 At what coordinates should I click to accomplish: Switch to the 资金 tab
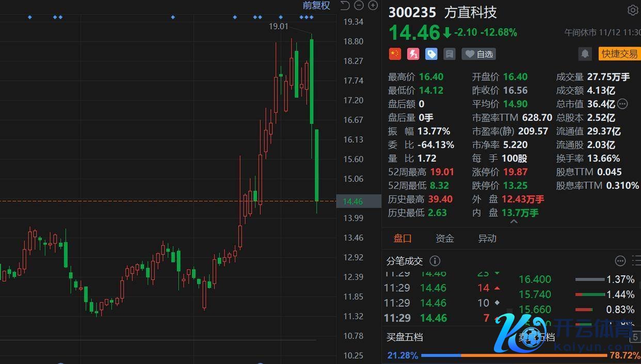(x=444, y=238)
